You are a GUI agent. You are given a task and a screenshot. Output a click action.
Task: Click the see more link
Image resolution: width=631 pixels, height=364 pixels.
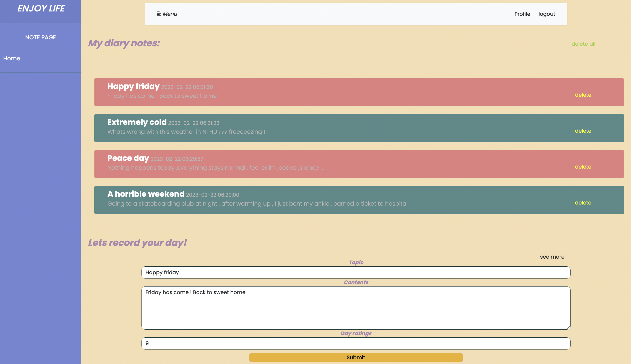click(552, 257)
